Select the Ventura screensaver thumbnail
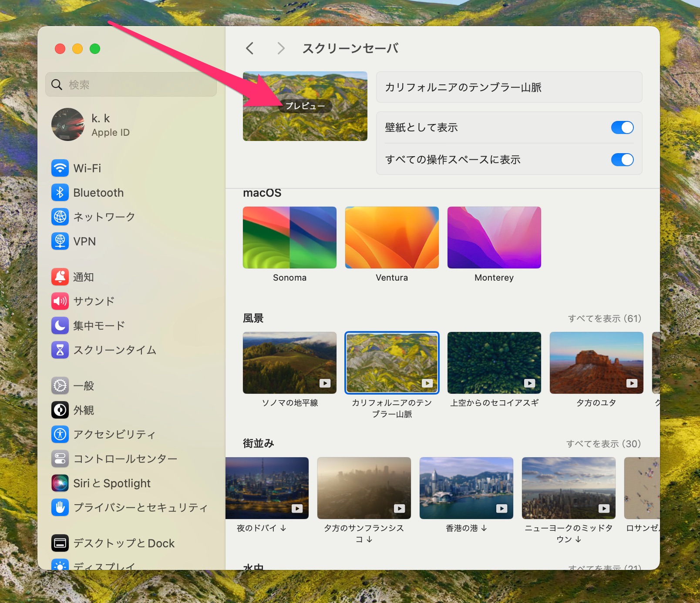This screenshot has width=700, height=603. point(392,238)
